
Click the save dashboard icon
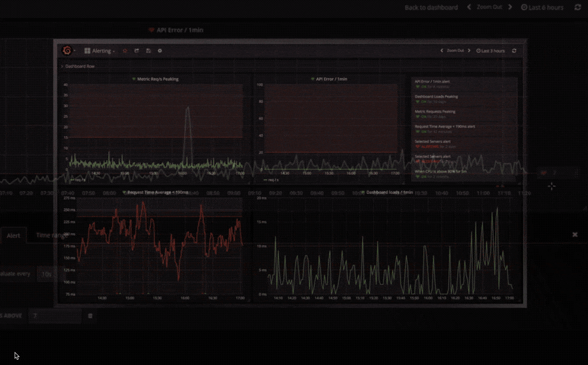149,51
